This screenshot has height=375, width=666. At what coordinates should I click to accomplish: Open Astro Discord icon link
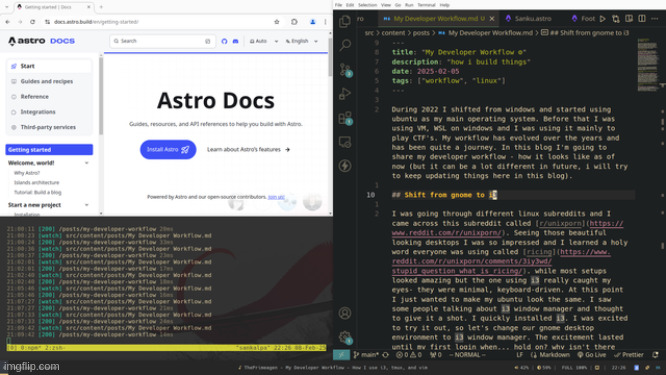point(235,41)
